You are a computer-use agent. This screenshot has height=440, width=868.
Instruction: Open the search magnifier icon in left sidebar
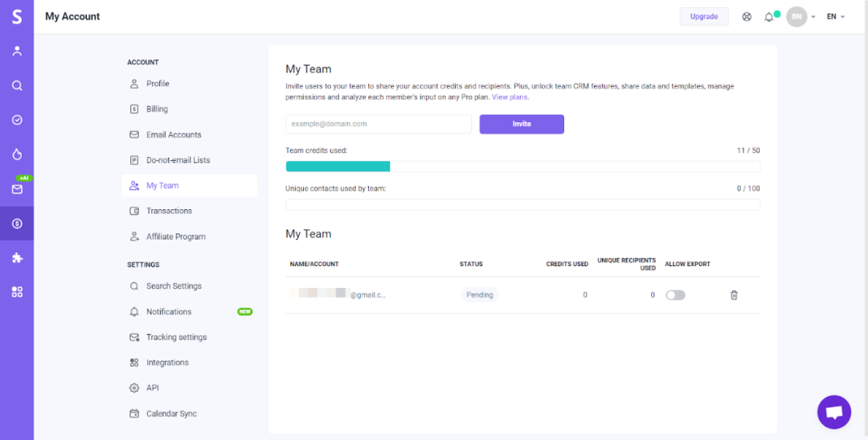tap(17, 86)
